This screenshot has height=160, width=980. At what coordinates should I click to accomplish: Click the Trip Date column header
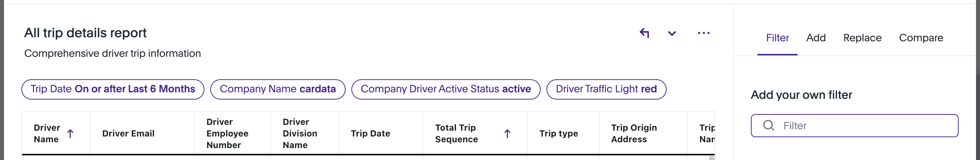tap(370, 134)
